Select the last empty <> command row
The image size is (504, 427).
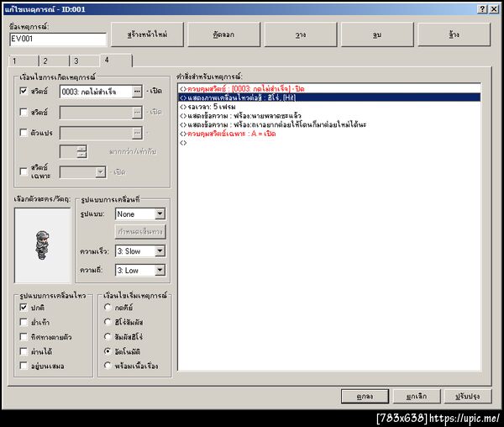click(329, 142)
